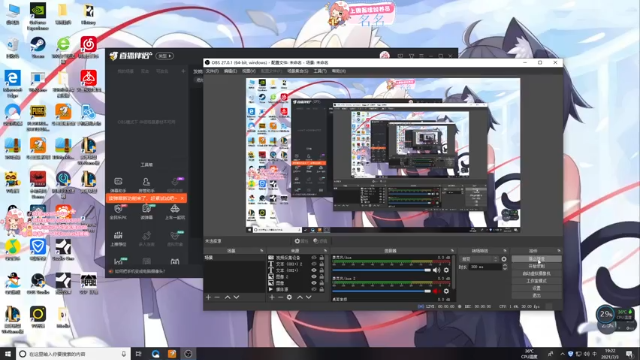This screenshot has width=640, height=360.
Task: Open the boat-shaped play-together tool icon
Action: pyautogui.click(x=175, y=209)
